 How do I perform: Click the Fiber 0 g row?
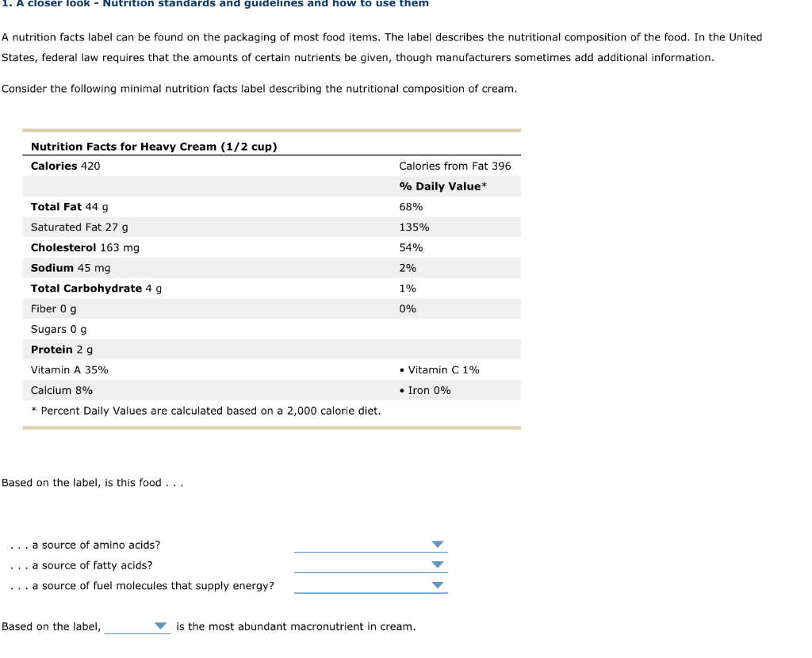pos(271,308)
